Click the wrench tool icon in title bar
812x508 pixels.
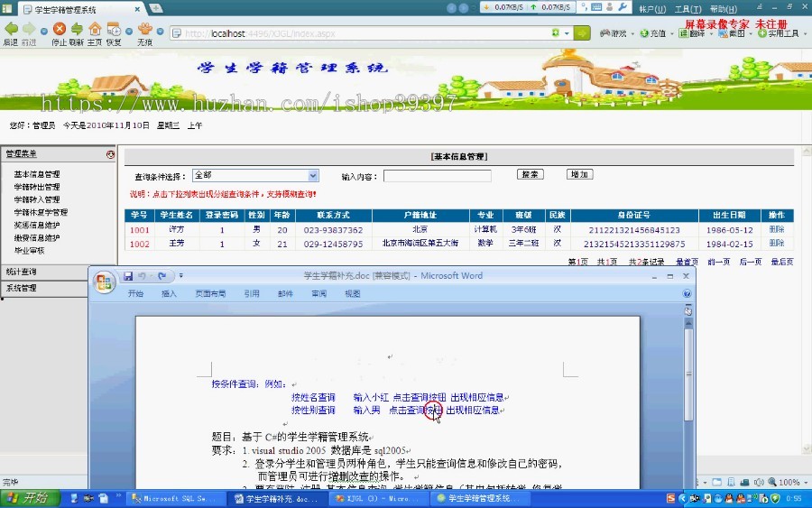(623, 7)
